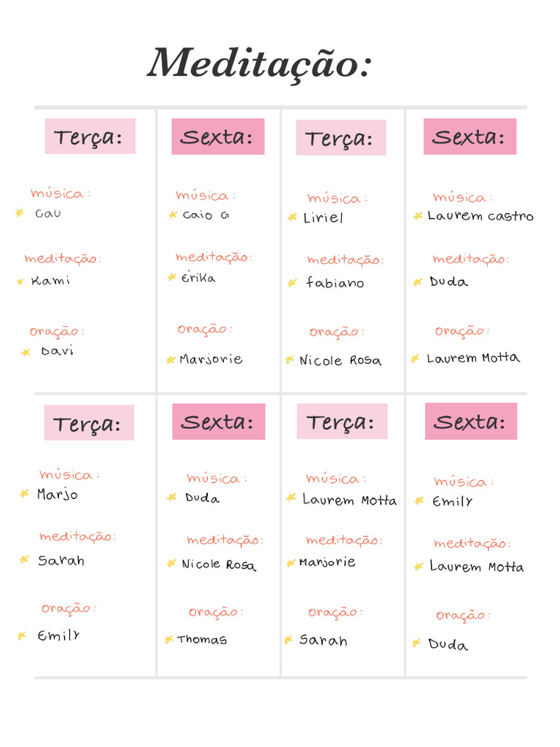The width and height of the screenshot is (560, 747).
Task: Select the star next to Laurem Castro
Action: 418,216
